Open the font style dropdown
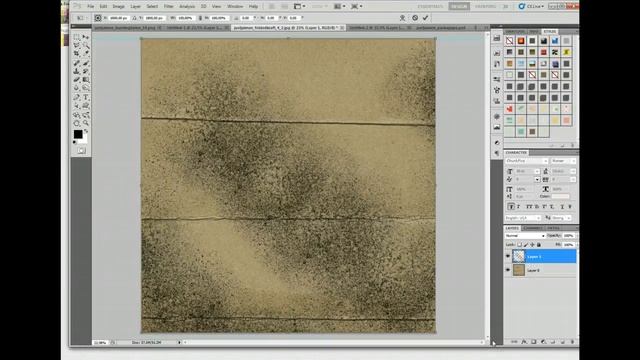Screen dimensions: 640x360 (563, 161)
